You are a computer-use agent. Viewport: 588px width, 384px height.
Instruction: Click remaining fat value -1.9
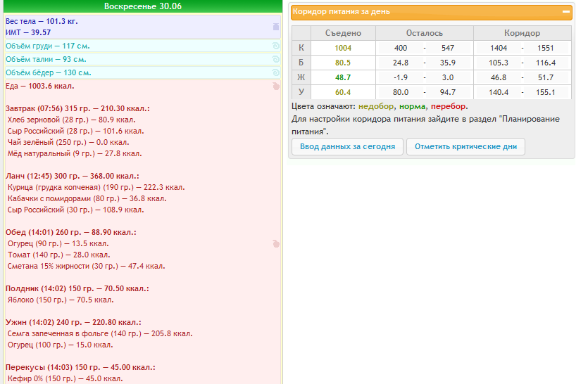pos(401,77)
